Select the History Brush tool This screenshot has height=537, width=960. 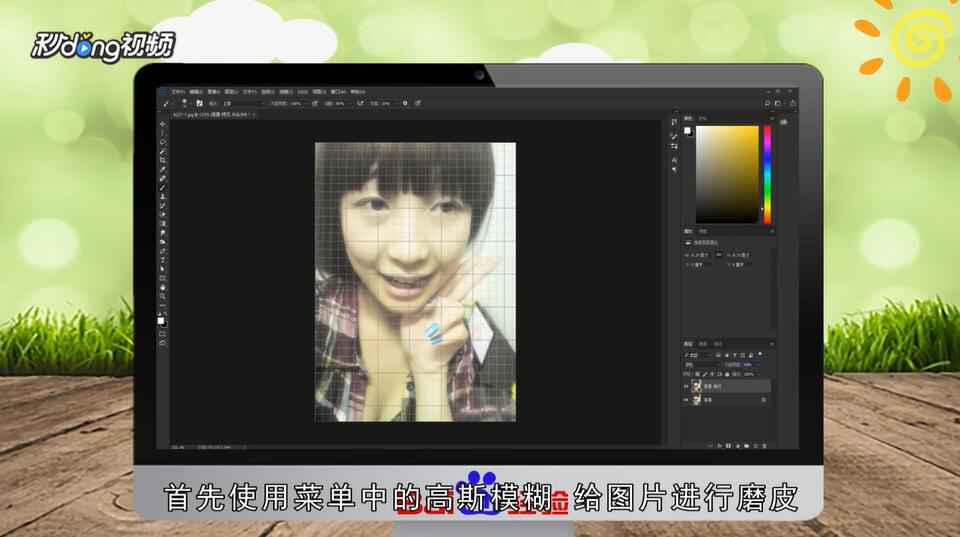click(162, 206)
